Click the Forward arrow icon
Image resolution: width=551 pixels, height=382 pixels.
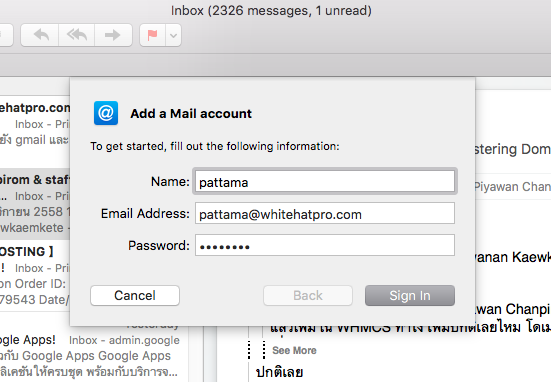click(x=113, y=35)
